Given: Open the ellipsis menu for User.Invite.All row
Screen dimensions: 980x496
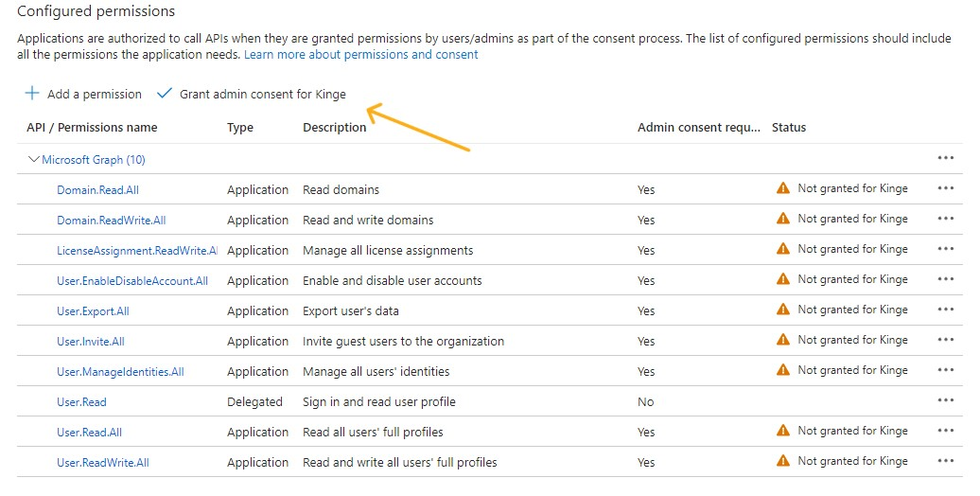Looking at the screenshot, I should 945,340.
